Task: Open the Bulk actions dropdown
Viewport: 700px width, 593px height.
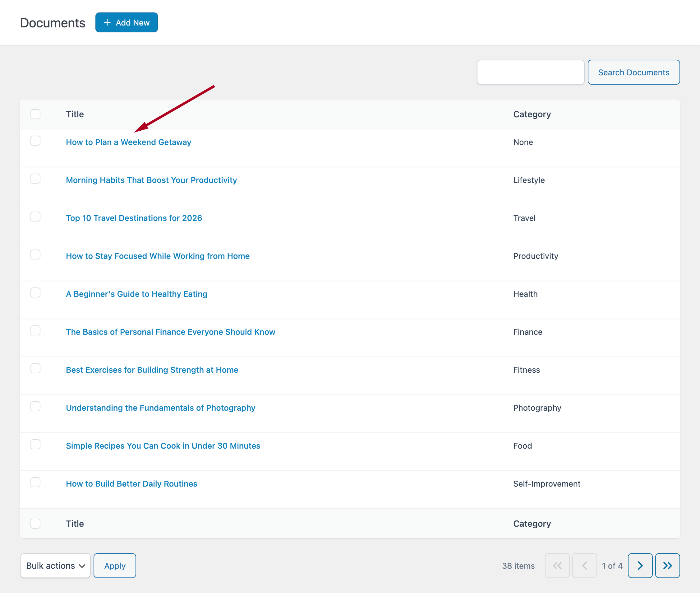Action: tap(55, 565)
